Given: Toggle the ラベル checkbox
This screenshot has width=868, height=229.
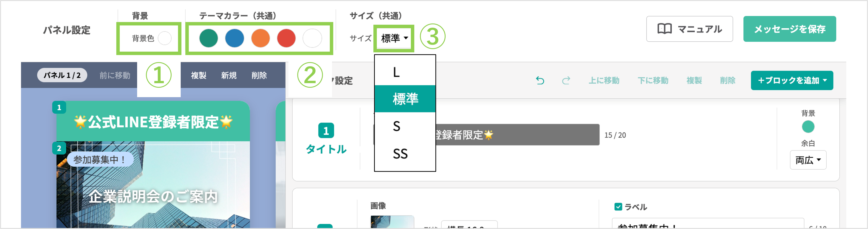Looking at the screenshot, I should (x=618, y=207).
